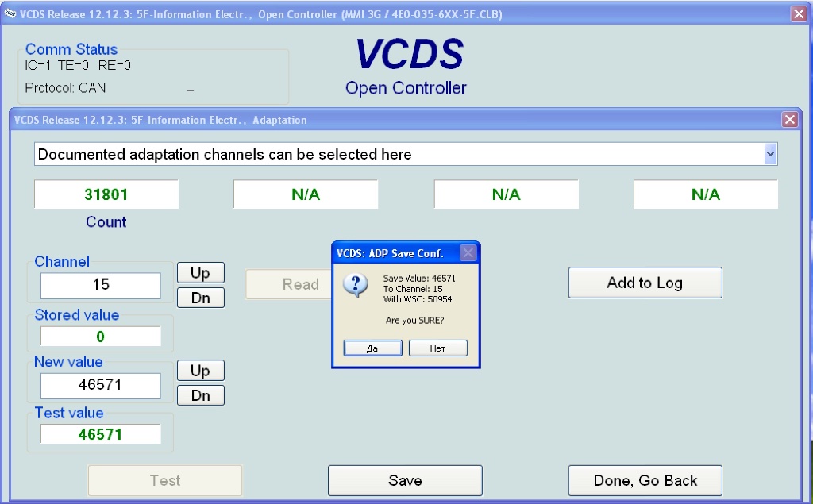Click Нет to cancel the save
The image size is (813, 504).
point(437,348)
